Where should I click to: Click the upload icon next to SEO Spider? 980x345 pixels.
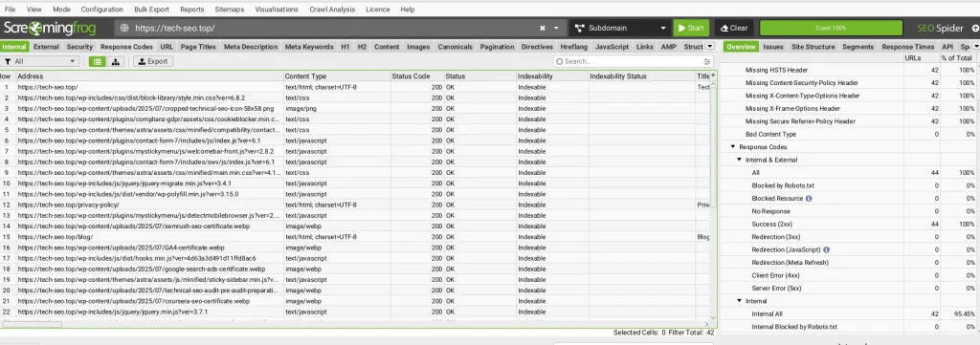click(x=975, y=28)
